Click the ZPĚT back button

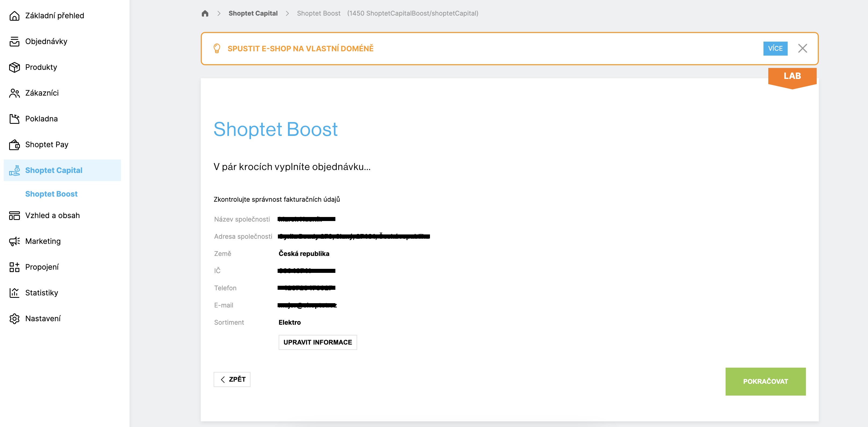(x=232, y=379)
